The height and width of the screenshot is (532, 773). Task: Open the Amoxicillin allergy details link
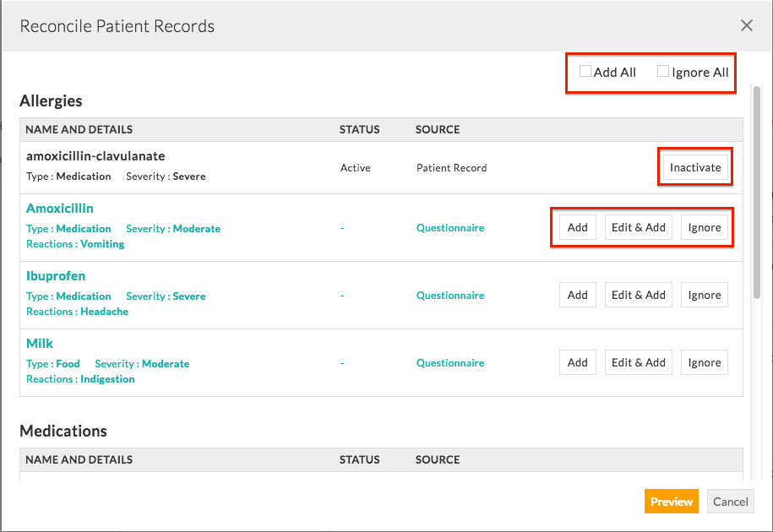pos(59,208)
